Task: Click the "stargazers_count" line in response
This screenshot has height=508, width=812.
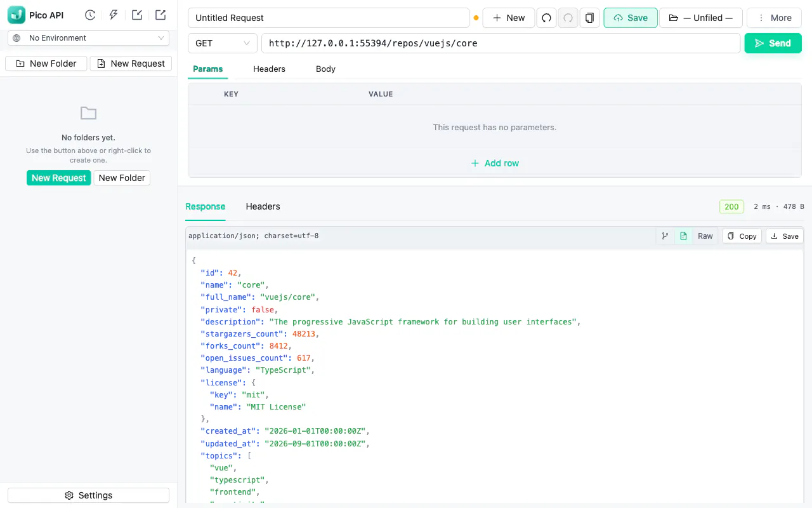Action: coord(260,334)
